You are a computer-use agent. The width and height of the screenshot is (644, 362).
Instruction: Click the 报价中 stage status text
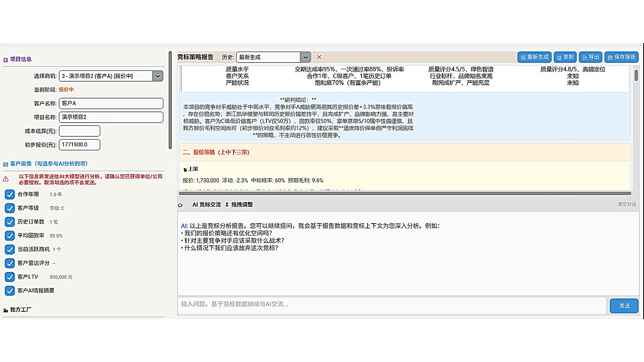66,90
